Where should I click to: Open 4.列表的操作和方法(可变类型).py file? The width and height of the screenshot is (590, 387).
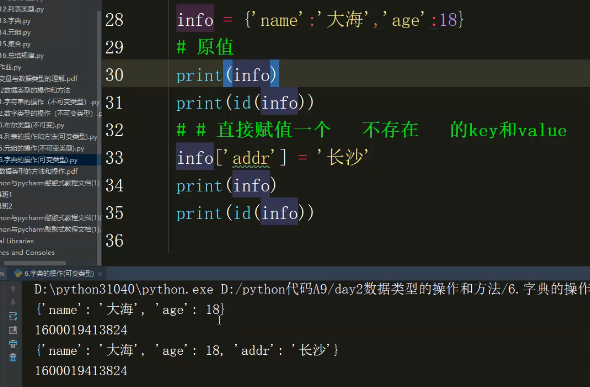(x=49, y=137)
